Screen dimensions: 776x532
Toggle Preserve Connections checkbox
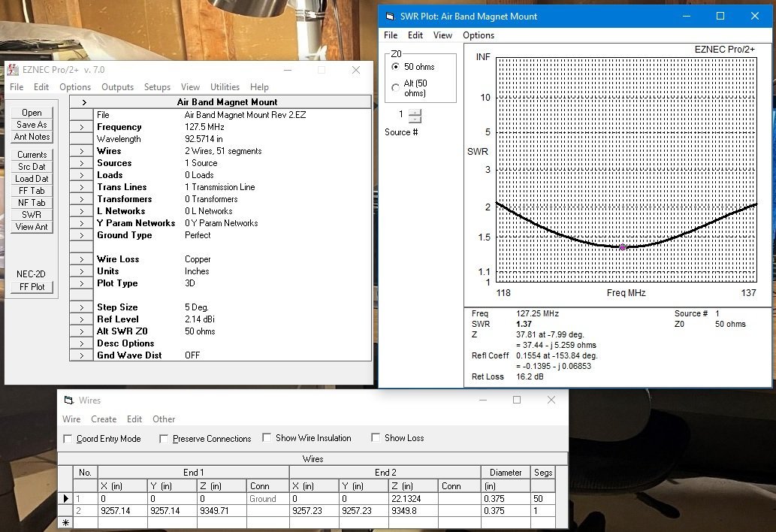coord(165,439)
